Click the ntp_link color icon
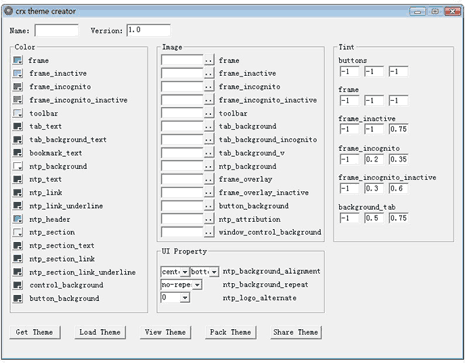This screenshot has height=363, width=465. pos(18,193)
